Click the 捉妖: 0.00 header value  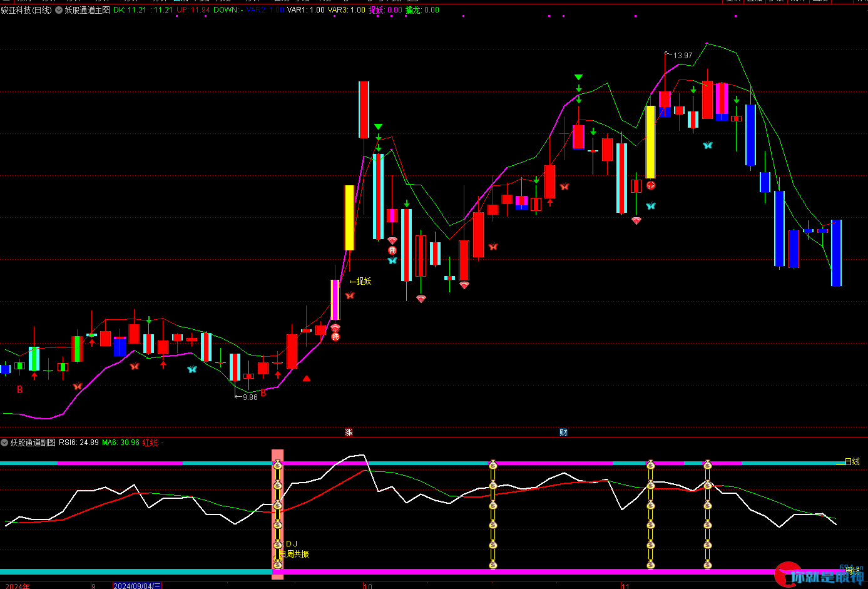pos(385,10)
